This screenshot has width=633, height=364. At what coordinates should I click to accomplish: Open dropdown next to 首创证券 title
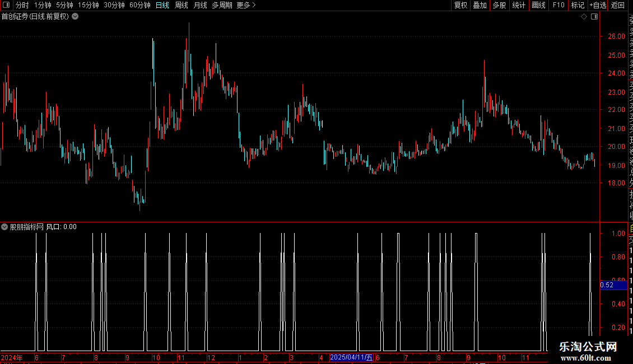[x=75, y=17]
